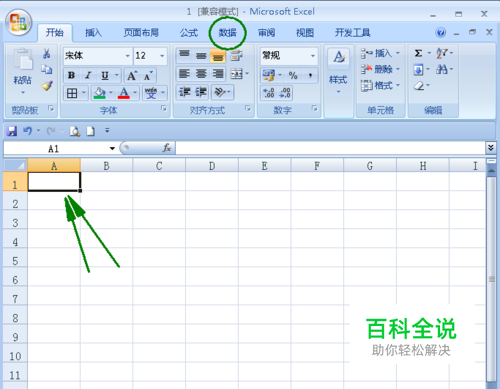Click the phonetic guide wén icon
The height and width of the screenshot is (389, 500).
pos(151,93)
